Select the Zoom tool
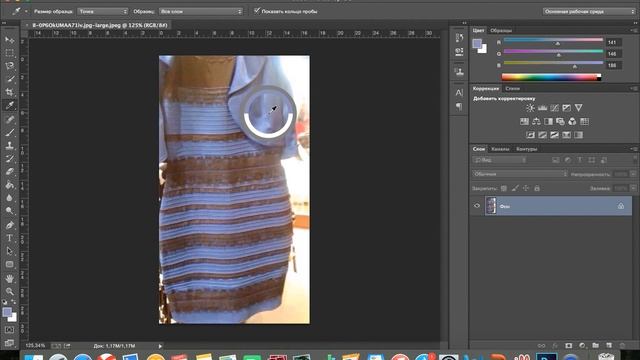This screenshot has width=640, height=360. click(x=9, y=291)
